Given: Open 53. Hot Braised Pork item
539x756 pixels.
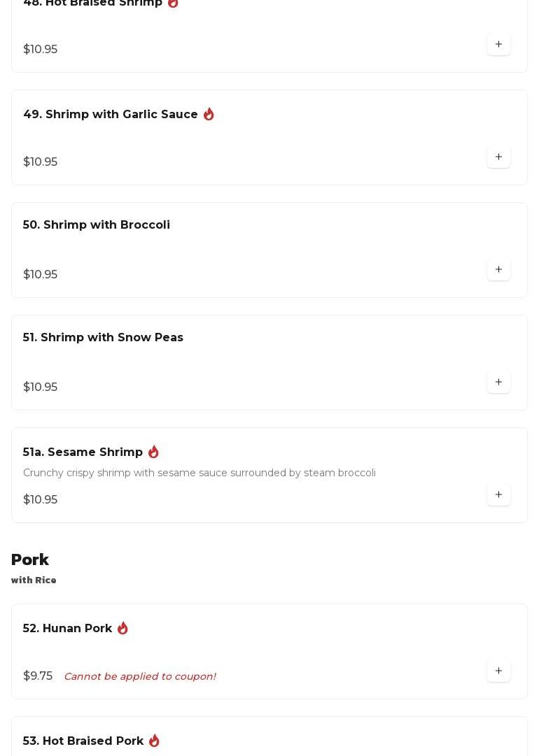Looking at the screenshot, I should 83,741.
